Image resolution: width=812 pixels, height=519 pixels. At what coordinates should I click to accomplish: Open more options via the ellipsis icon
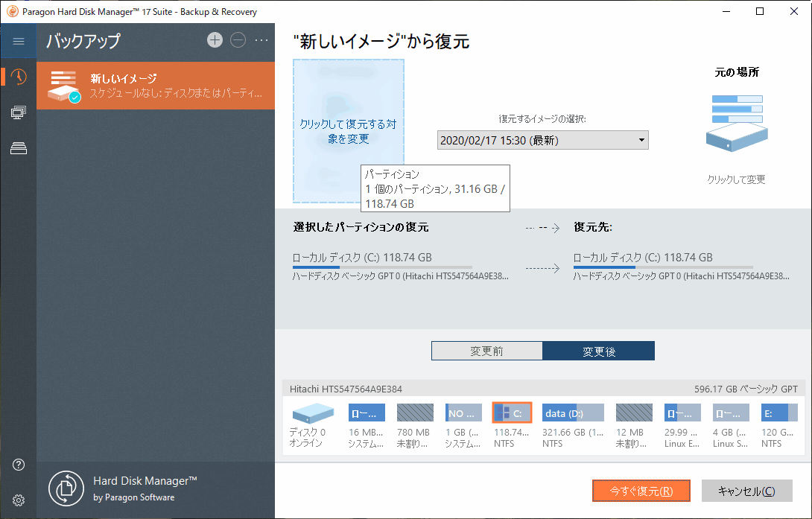click(x=261, y=40)
